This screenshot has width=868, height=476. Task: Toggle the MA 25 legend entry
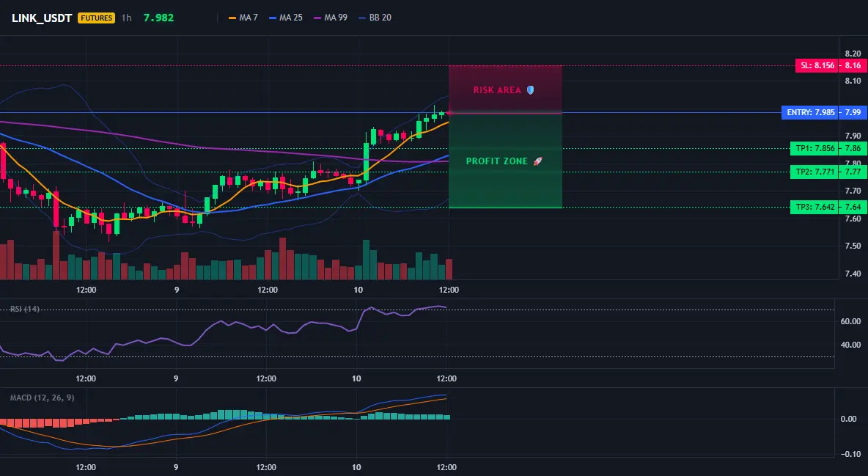[286, 18]
